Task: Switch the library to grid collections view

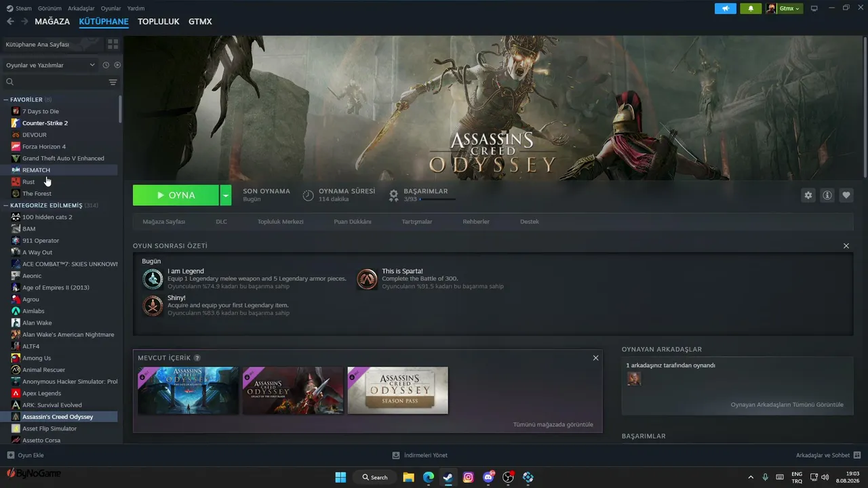Action: pyautogui.click(x=113, y=44)
